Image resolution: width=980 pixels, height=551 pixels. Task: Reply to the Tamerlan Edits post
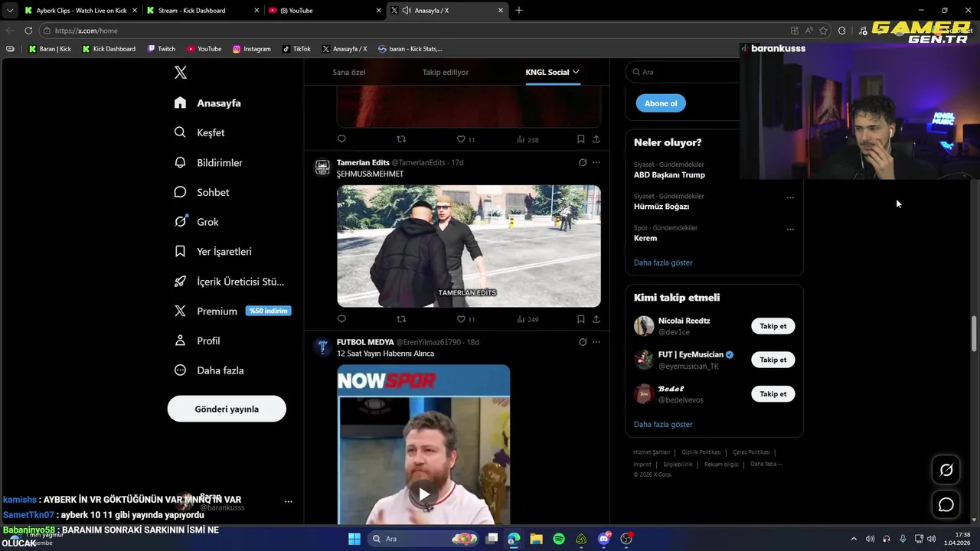(x=341, y=319)
